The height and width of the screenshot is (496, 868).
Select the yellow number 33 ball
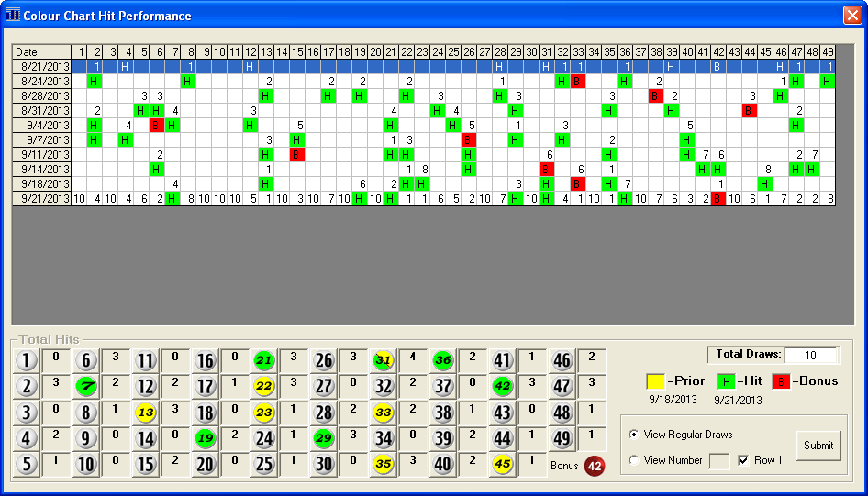[384, 413]
